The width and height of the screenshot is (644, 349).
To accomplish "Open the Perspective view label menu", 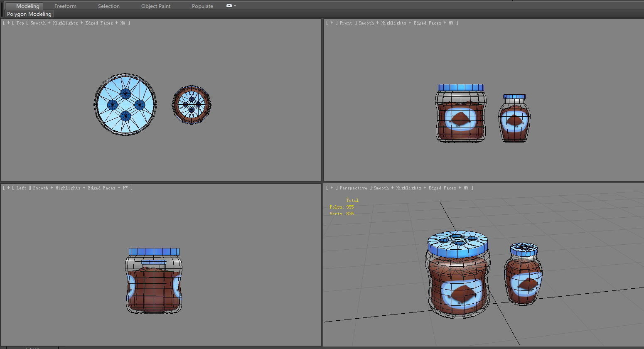I will pyautogui.click(x=353, y=188).
